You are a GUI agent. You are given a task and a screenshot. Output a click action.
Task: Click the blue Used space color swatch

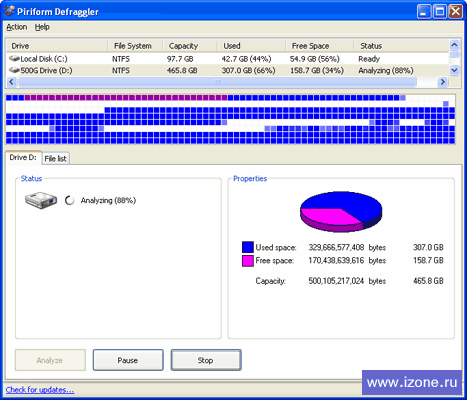coord(248,247)
